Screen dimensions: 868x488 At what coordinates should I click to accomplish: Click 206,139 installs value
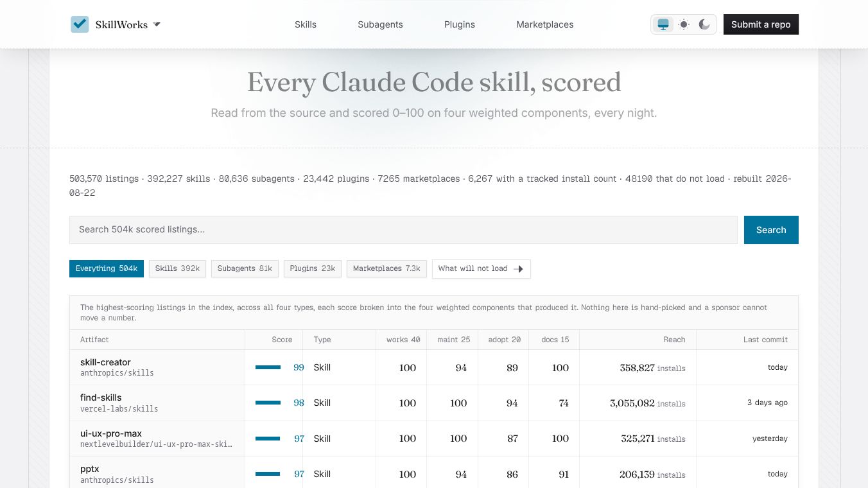point(652,475)
